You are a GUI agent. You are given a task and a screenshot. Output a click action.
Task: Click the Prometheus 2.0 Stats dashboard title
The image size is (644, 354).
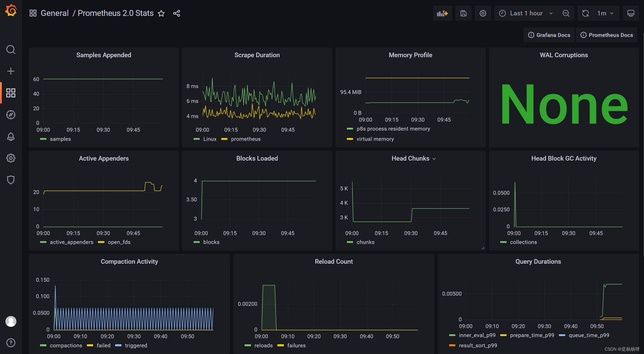(116, 13)
